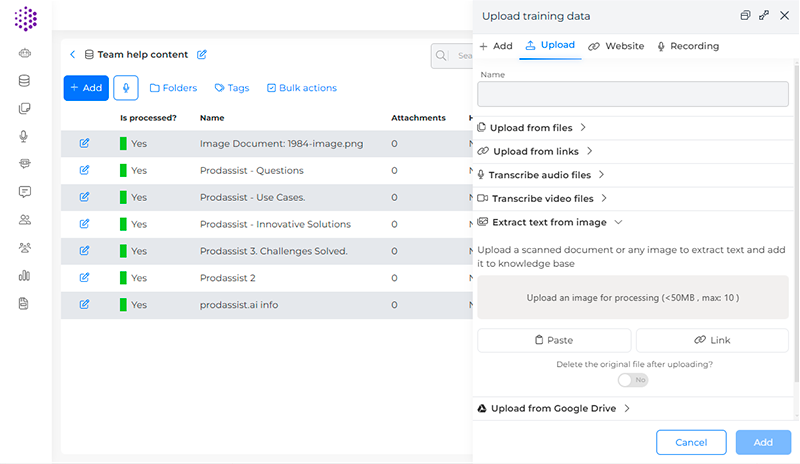Expand Transcribe audio files section
Viewport: 800px width, 464px height.
[x=541, y=175]
